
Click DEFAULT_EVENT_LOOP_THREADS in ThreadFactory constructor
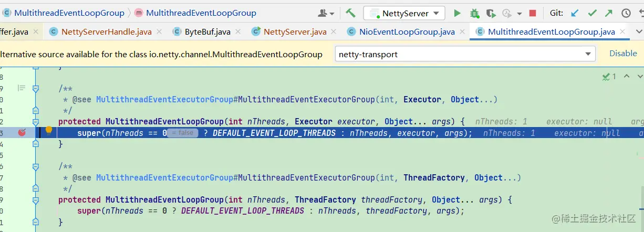click(x=243, y=211)
